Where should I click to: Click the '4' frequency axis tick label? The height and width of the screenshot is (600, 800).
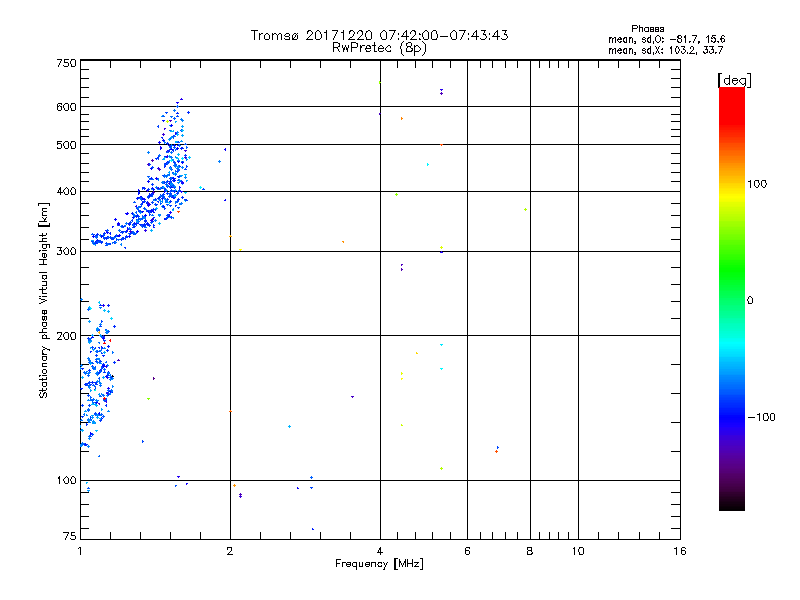click(x=380, y=551)
